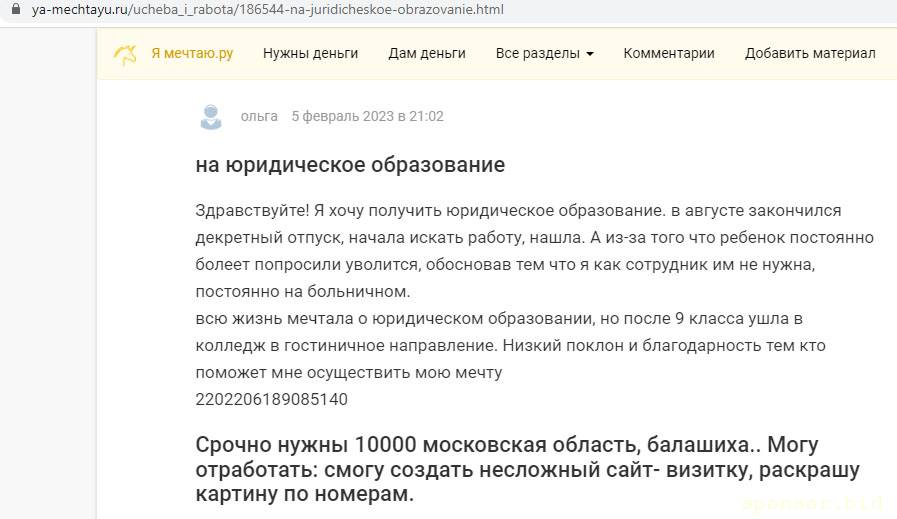Open the Я мечтаю.ру home link
Screen dimensions: 897x519
click(x=192, y=54)
